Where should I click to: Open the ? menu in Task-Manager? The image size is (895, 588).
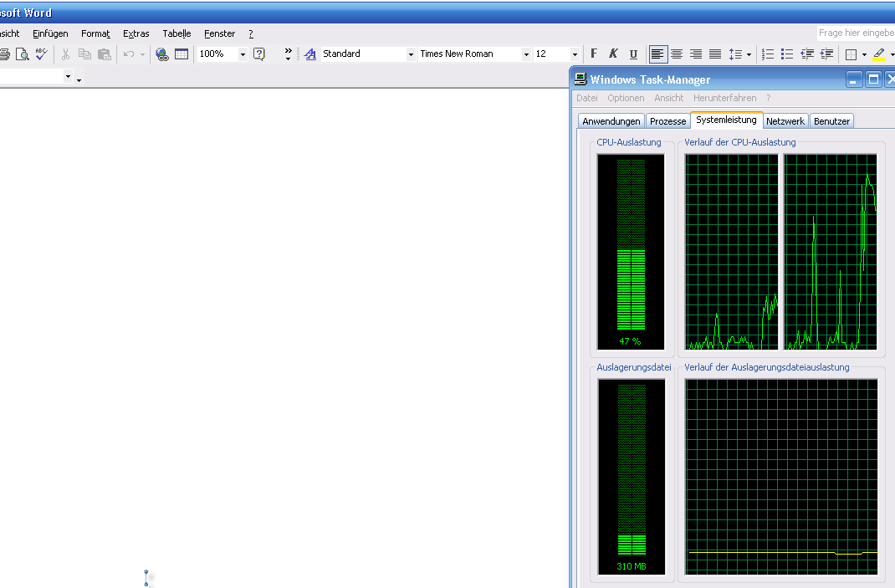(x=769, y=98)
